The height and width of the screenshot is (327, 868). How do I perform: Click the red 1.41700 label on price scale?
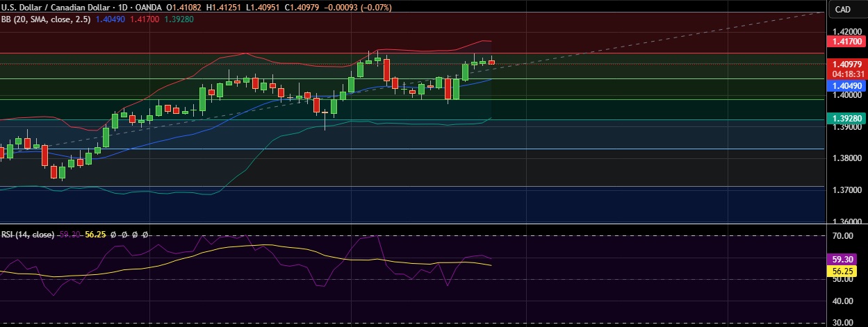coord(846,42)
